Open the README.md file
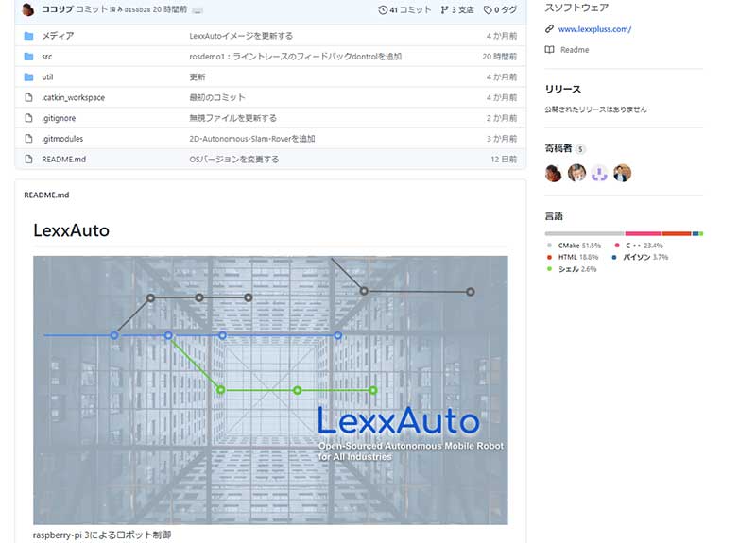The width and height of the screenshot is (756, 543). pyautogui.click(x=63, y=160)
